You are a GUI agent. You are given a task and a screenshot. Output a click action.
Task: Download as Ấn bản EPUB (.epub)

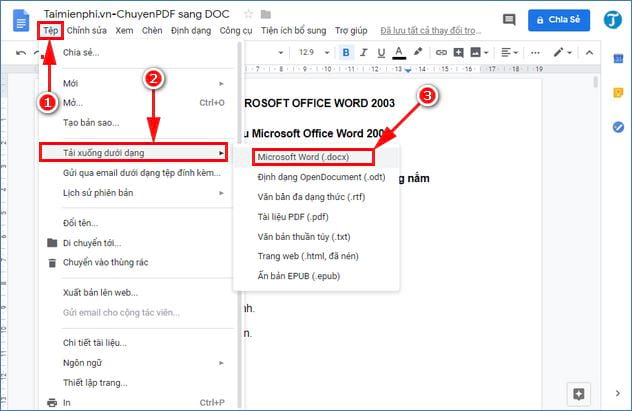(317, 276)
